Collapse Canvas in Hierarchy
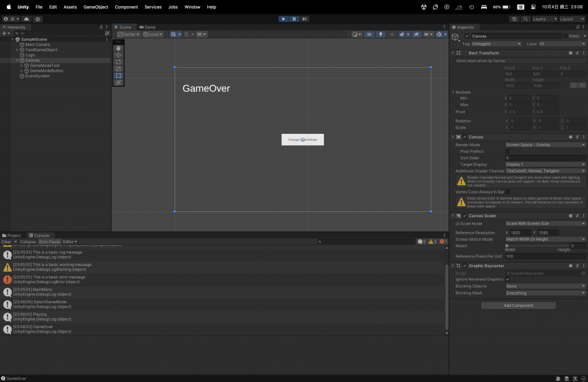The image size is (588, 382). 17,60
